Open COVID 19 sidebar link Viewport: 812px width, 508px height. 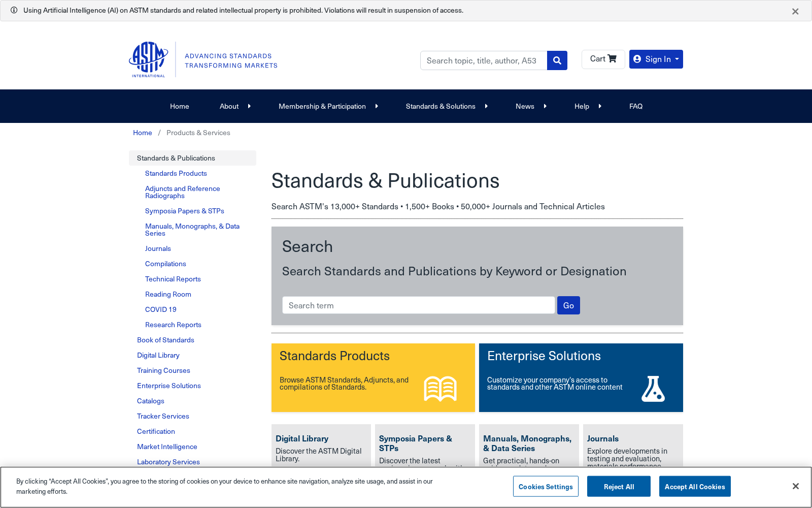(x=161, y=309)
